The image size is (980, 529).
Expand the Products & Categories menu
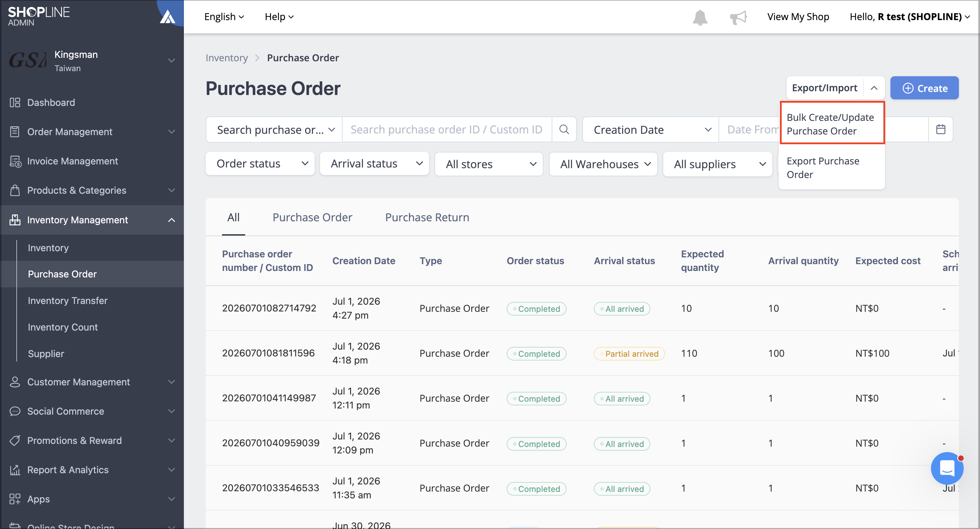point(172,190)
